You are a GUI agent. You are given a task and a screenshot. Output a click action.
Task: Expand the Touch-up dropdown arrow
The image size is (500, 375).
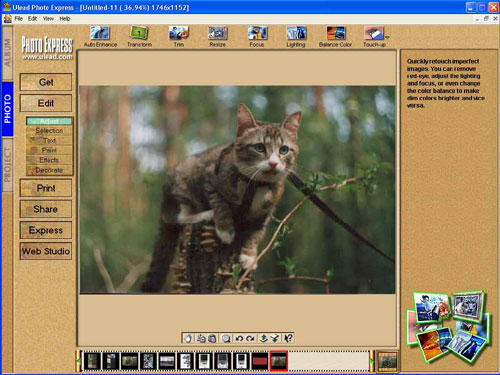[387, 37]
